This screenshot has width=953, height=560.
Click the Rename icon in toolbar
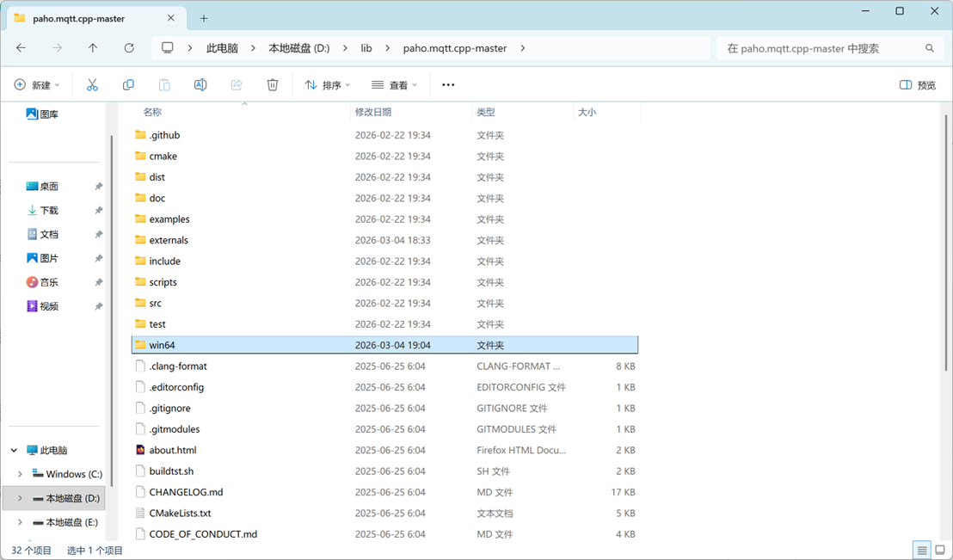pos(200,85)
